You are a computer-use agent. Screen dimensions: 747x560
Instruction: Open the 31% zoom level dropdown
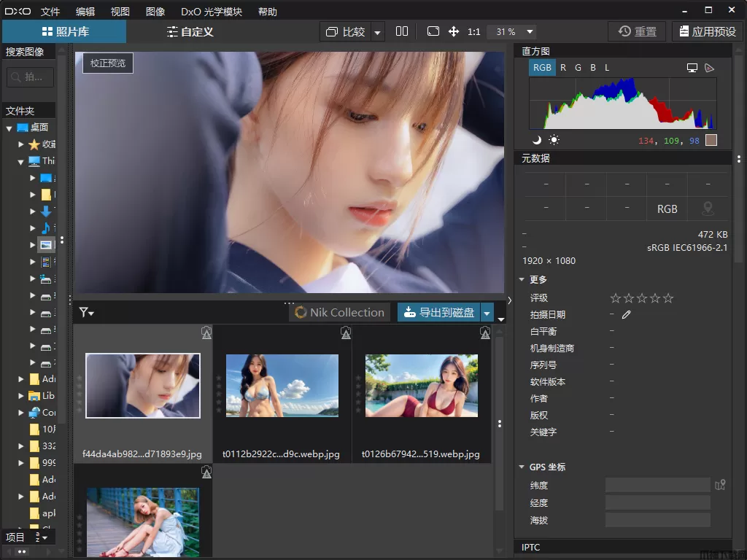(x=530, y=32)
